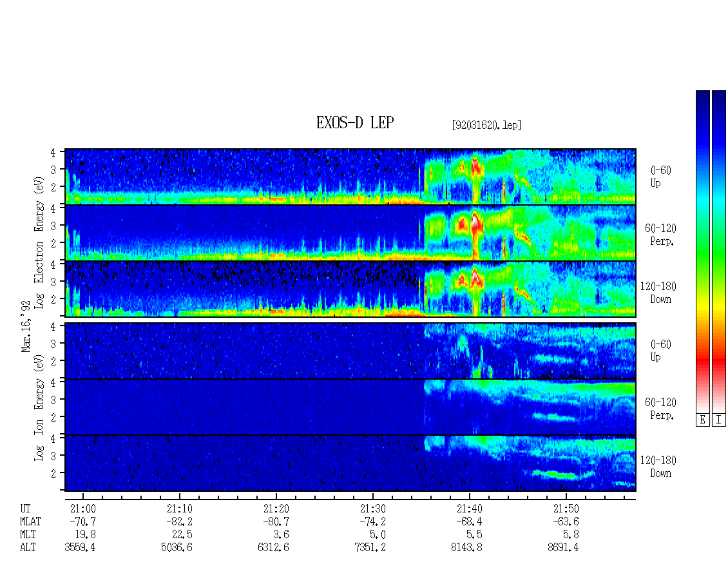Click the '120-180 Down' label beside the bottom ion panel

point(658,467)
